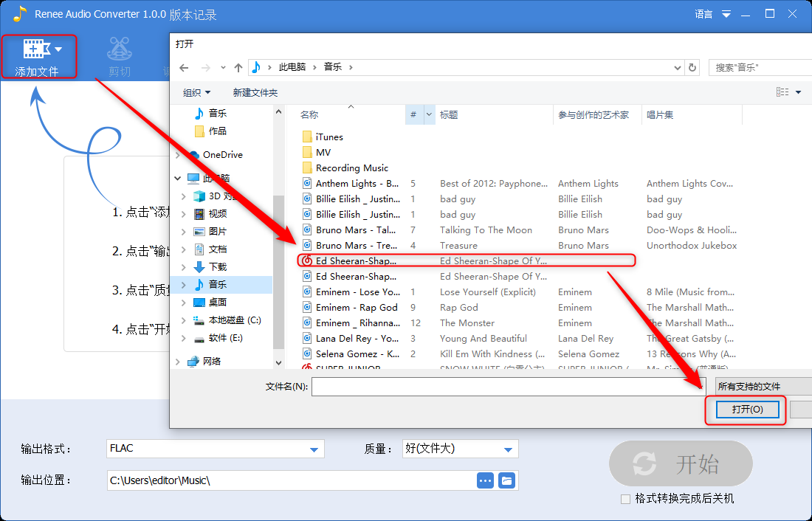
Task: Open the output folder via the folder icon
Action: click(x=506, y=480)
